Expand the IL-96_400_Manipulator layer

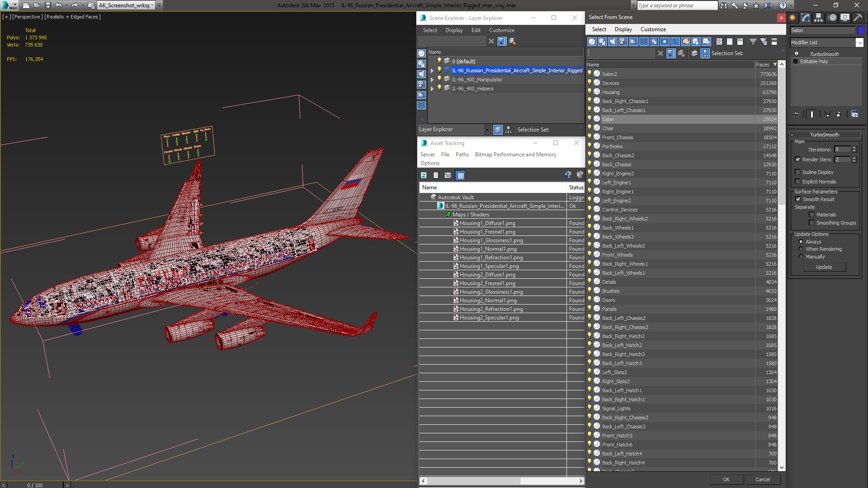click(432, 80)
